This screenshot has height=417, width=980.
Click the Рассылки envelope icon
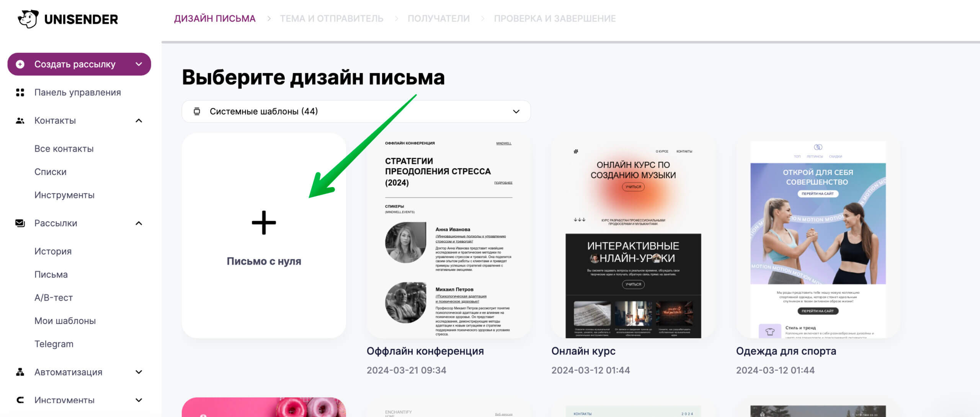20,223
